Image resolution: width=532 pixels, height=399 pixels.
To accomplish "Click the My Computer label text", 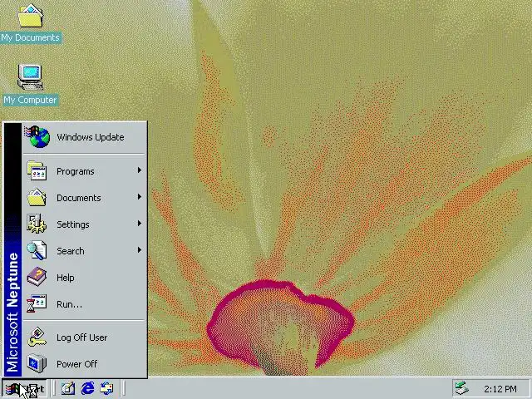I will [30, 100].
